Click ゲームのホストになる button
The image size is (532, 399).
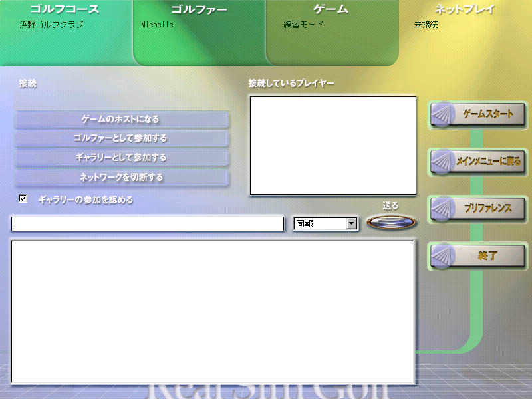click(x=121, y=120)
